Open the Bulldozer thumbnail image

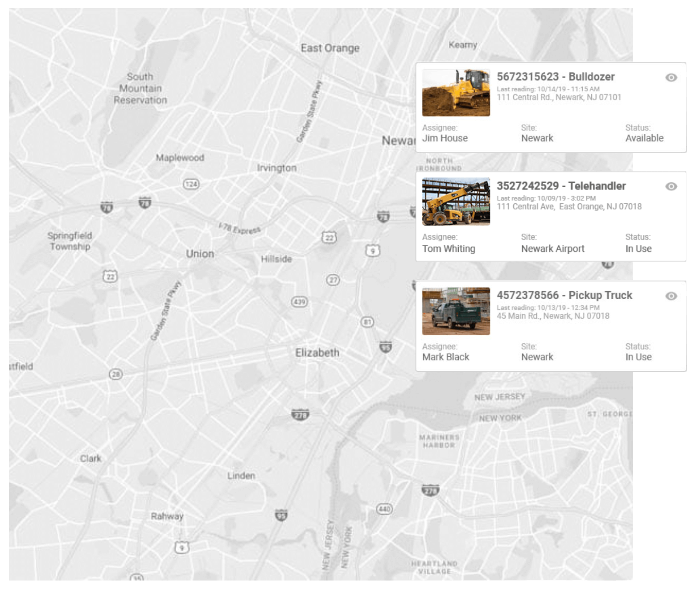[456, 93]
